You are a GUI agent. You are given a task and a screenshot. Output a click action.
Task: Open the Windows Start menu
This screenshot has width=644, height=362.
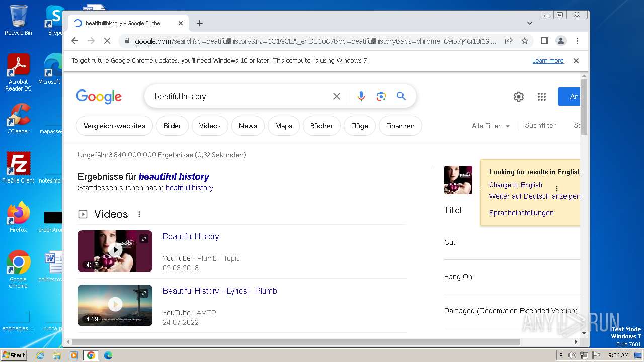tap(14, 355)
